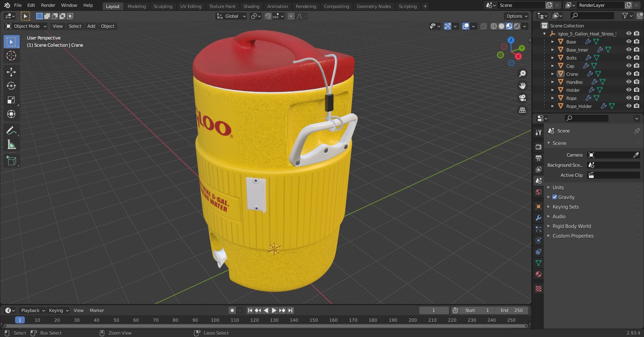The height and width of the screenshot is (337, 644).
Task: Open the Object Mode dropdown
Action: coord(26,26)
